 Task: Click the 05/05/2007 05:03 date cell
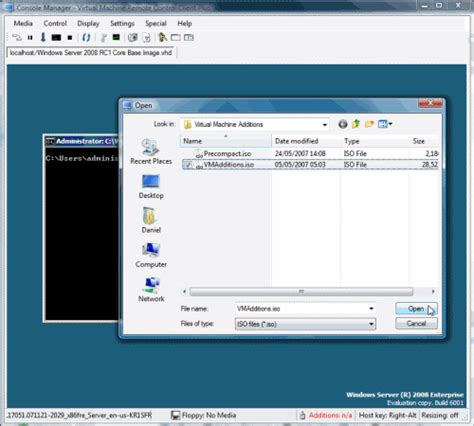point(300,165)
